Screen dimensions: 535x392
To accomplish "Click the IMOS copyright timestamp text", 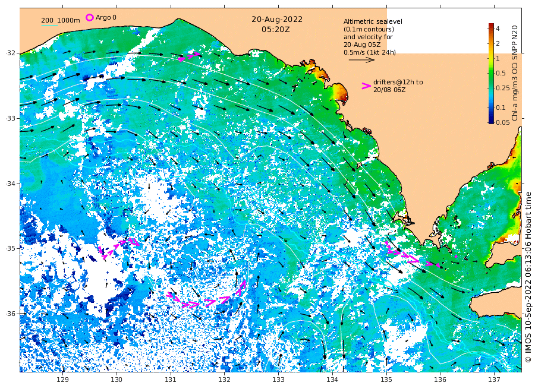I will point(528,277).
